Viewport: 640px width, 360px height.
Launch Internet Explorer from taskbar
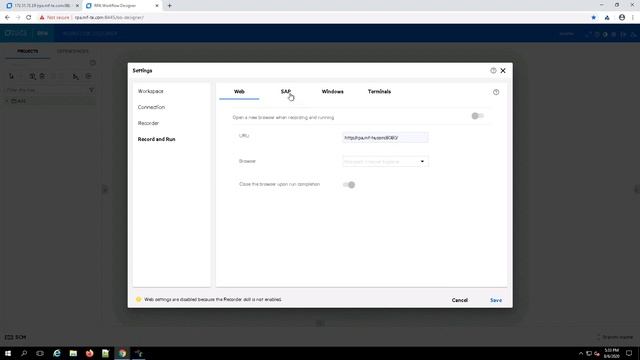click(57, 353)
